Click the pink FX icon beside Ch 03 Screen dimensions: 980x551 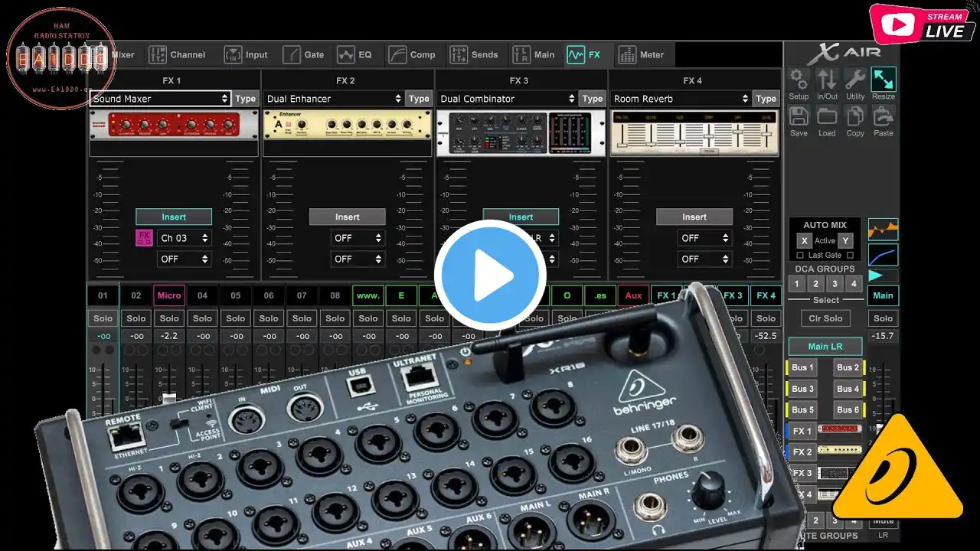145,238
